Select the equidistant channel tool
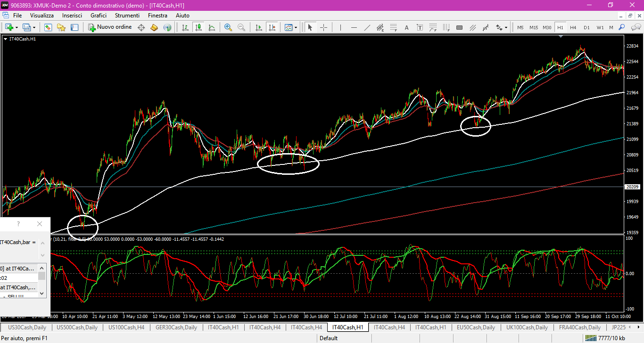 tap(380, 27)
